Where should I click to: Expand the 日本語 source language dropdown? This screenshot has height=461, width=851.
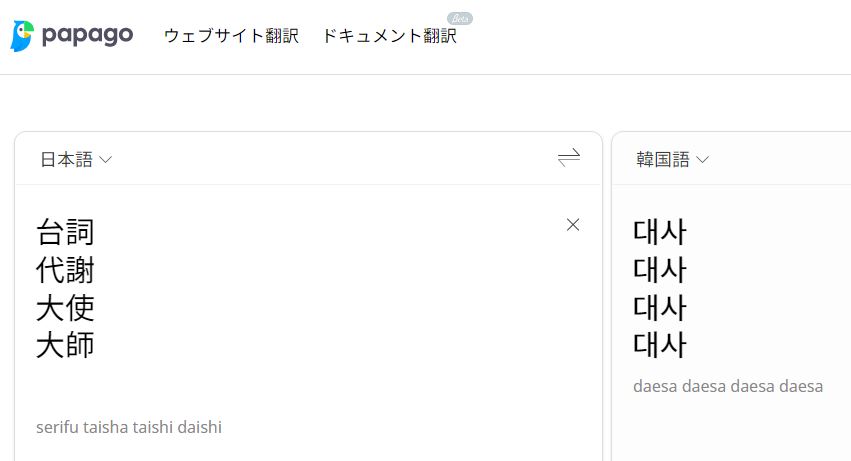76,159
